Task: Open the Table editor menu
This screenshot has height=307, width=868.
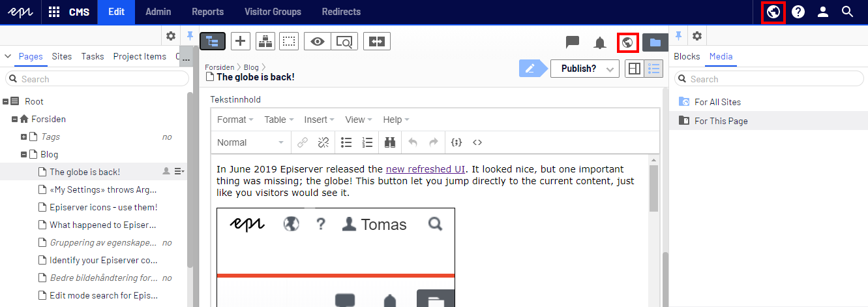Action: point(279,120)
